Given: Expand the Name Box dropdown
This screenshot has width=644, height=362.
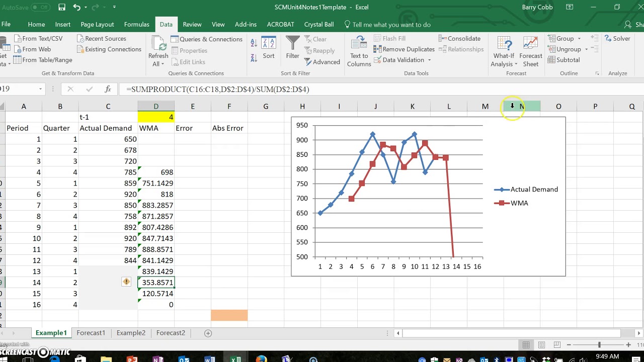Looking at the screenshot, I should (40, 89).
